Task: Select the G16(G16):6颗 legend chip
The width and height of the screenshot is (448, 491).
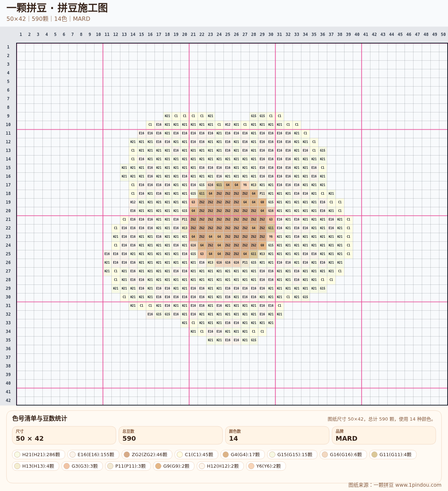Action: [x=343, y=454]
